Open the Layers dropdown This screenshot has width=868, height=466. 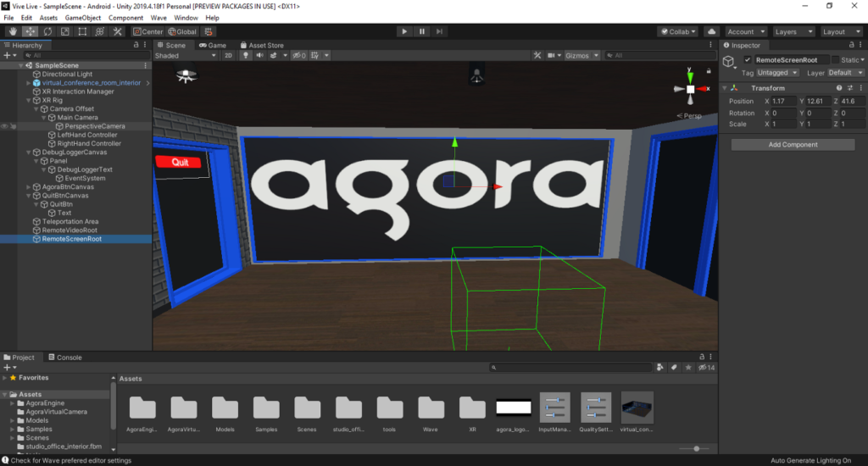(793, 31)
